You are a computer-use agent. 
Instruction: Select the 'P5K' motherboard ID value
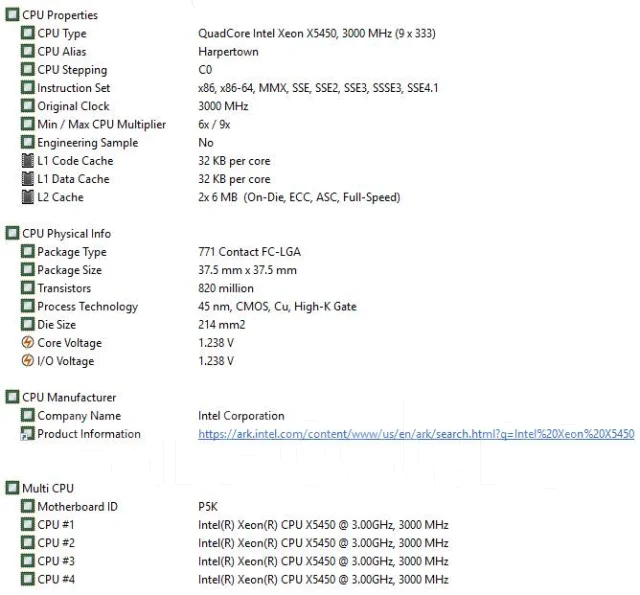click(208, 506)
